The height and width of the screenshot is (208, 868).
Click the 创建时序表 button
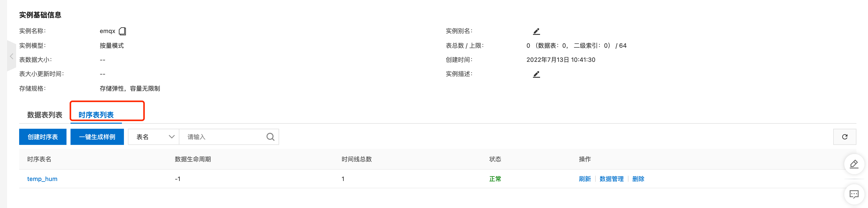pyautogui.click(x=43, y=137)
